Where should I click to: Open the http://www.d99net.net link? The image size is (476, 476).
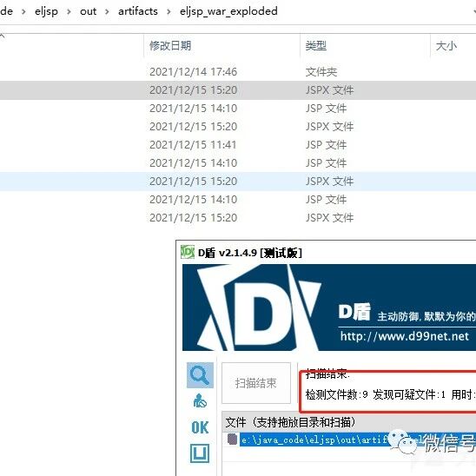pyautogui.click(x=405, y=336)
